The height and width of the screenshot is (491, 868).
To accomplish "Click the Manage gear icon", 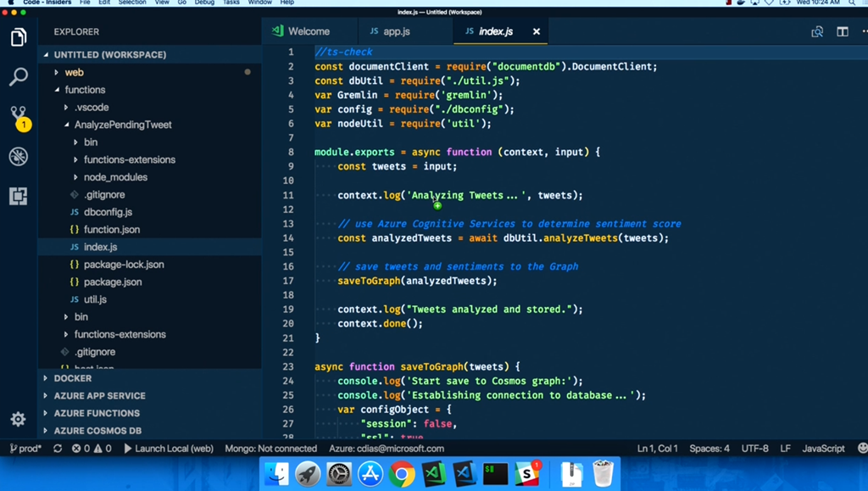I will (x=18, y=419).
